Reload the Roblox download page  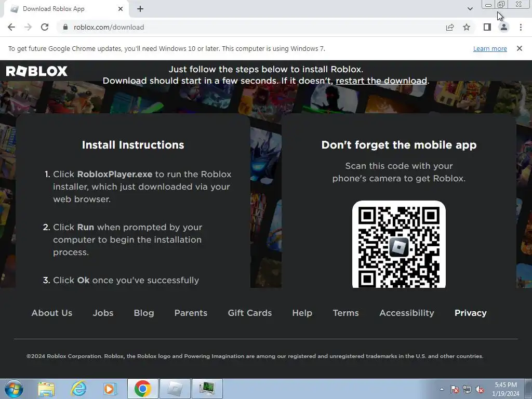click(45, 27)
